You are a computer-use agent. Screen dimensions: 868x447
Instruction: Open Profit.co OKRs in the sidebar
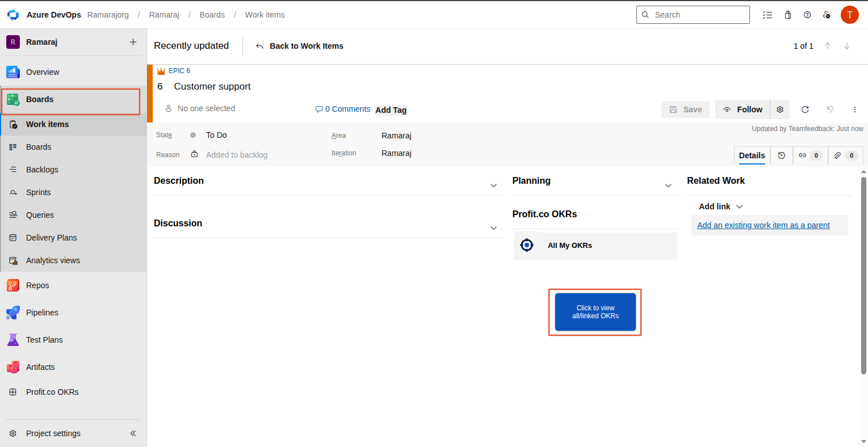pos(73,392)
